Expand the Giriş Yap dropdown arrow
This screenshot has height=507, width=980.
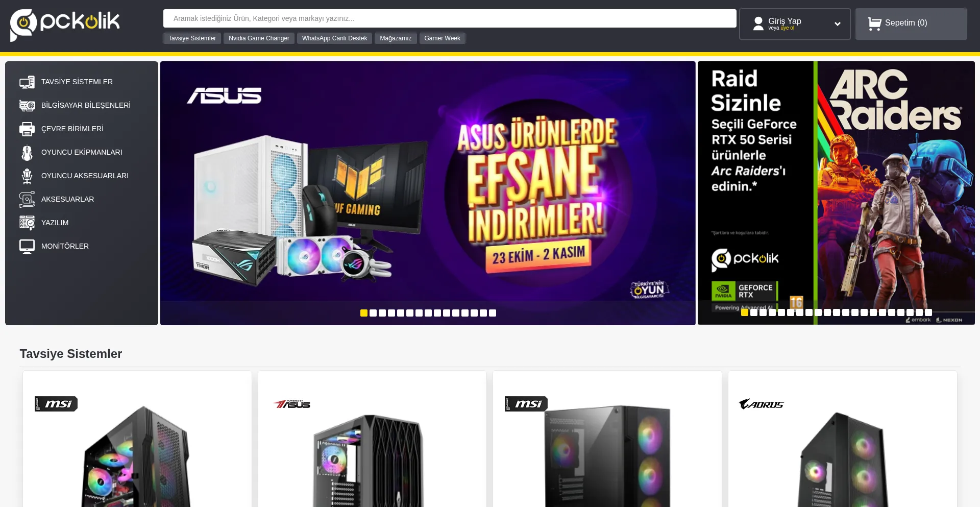click(838, 23)
